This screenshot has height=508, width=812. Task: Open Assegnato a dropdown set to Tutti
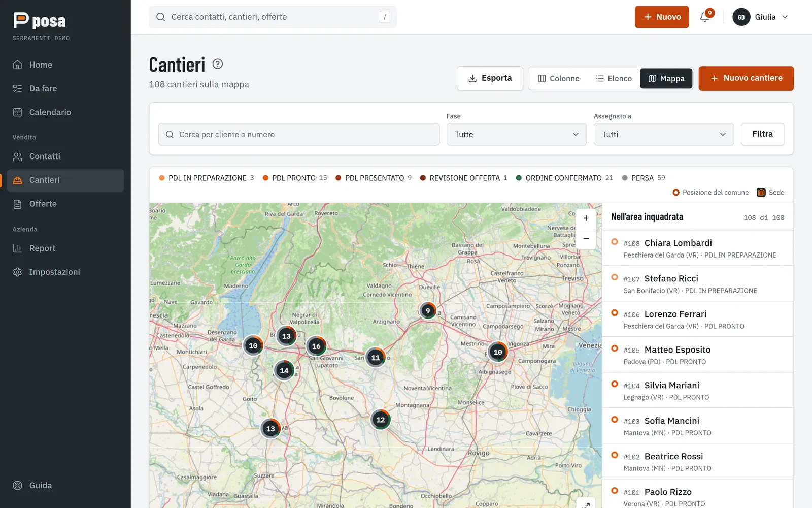point(664,134)
